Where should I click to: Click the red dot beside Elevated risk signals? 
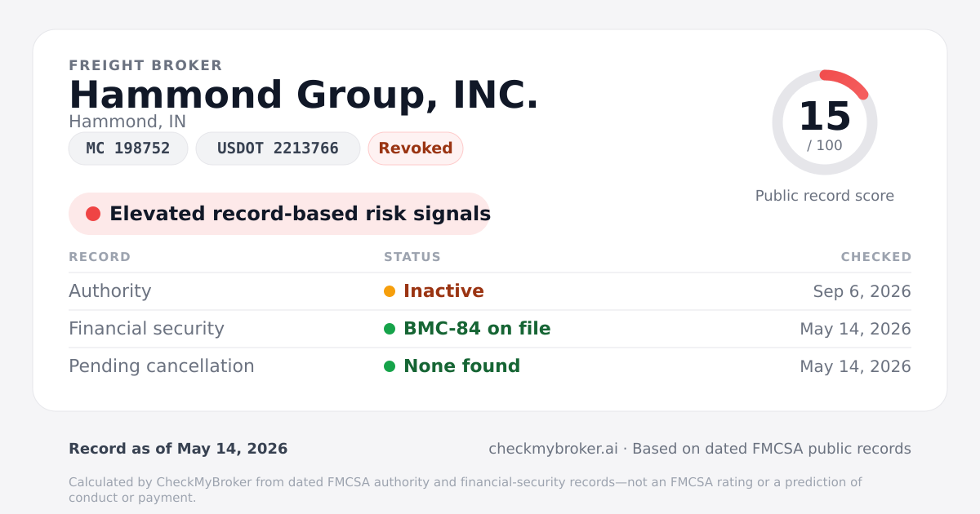click(x=93, y=214)
